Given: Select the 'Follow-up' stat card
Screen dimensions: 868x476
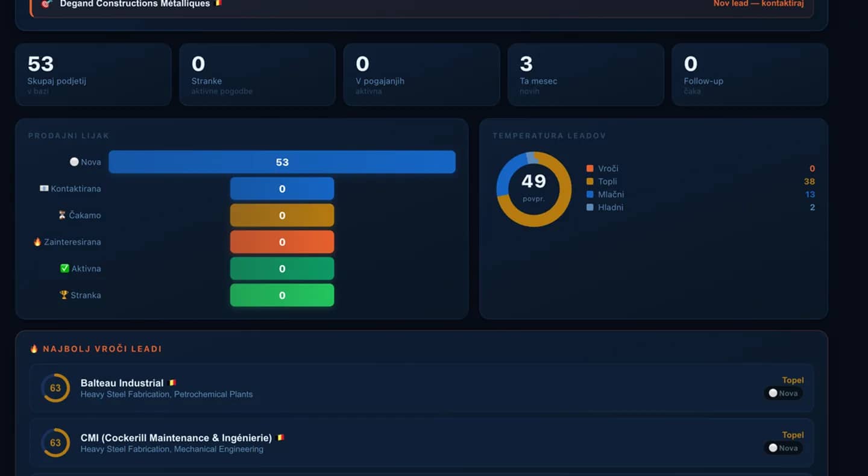Looking at the screenshot, I should tap(750, 74).
